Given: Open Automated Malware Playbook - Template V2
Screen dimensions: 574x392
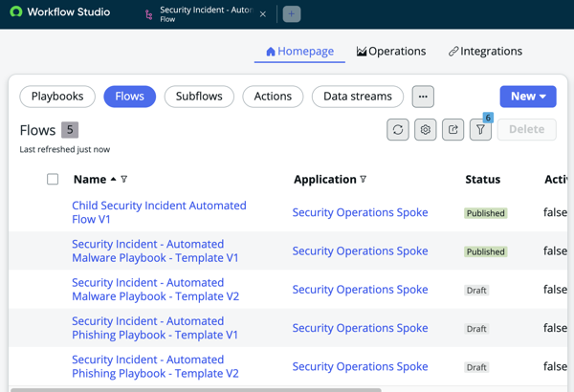Looking at the screenshot, I should [x=155, y=289].
